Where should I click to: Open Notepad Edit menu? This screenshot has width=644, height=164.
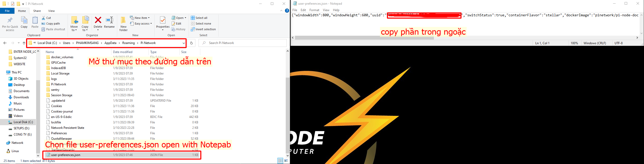click(303, 10)
